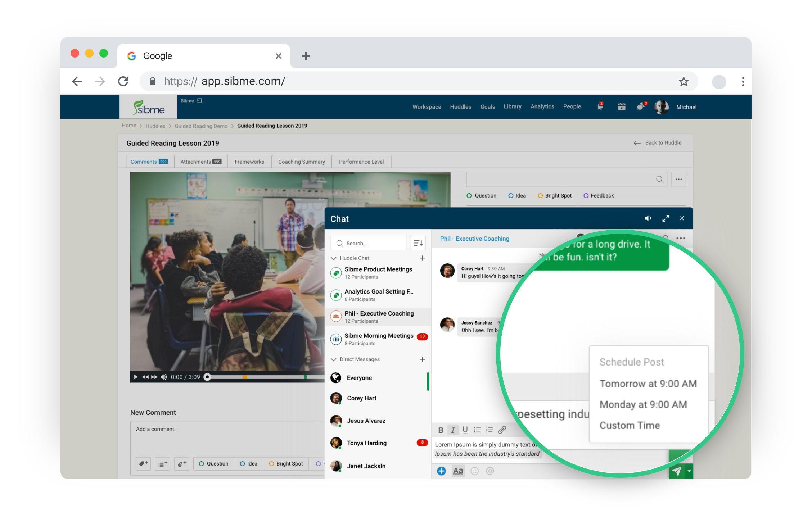
Task: Open the conversation three-dot options menu
Action: coord(681,238)
